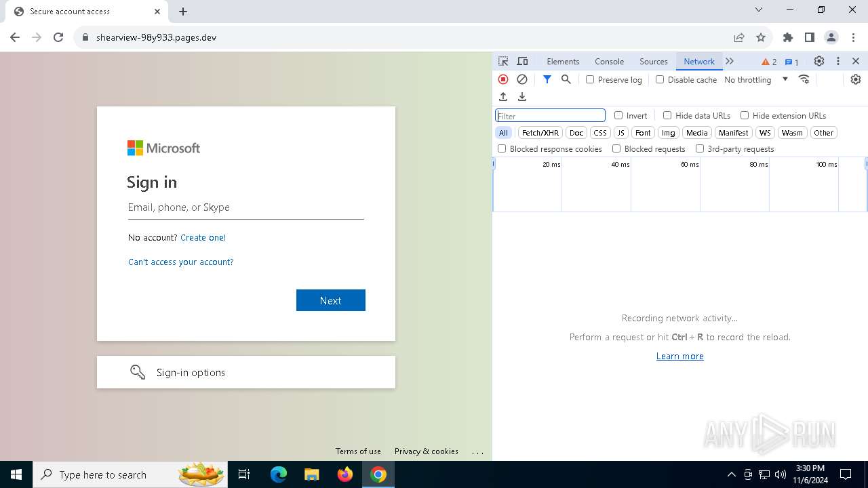Check Hide extension URLs option

(x=745, y=115)
